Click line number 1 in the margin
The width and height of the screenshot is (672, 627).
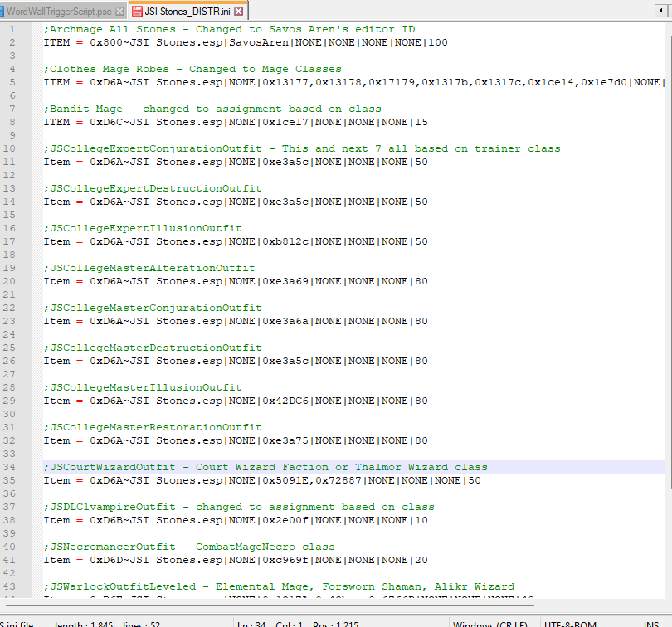[12, 29]
